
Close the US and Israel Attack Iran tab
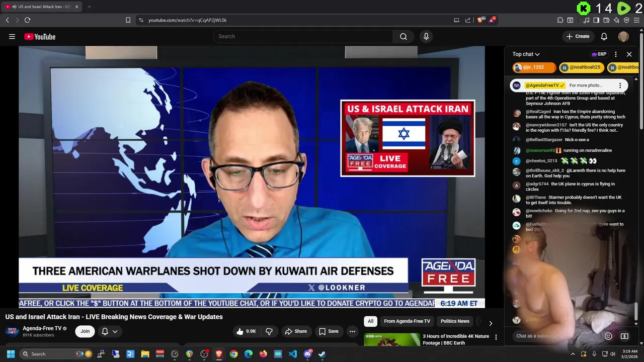[x=76, y=7]
